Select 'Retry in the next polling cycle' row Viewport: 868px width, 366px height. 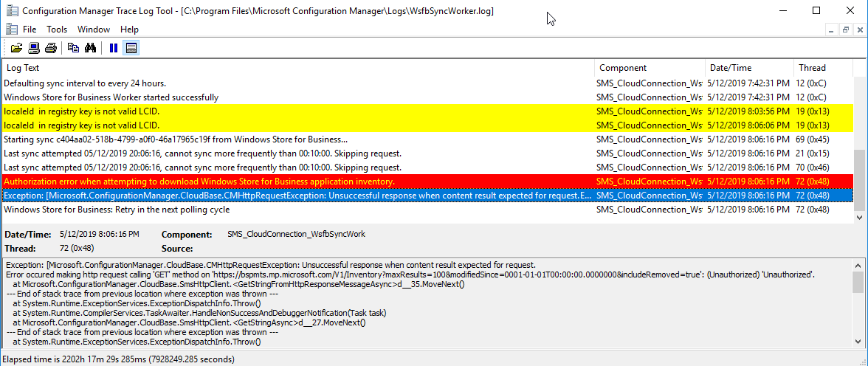(427, 210)
